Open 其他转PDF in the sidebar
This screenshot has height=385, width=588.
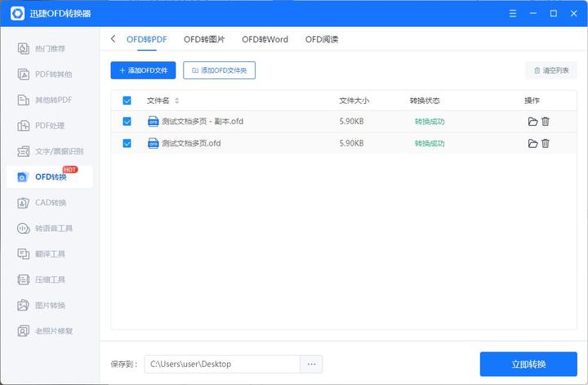(x=50, y=100)
